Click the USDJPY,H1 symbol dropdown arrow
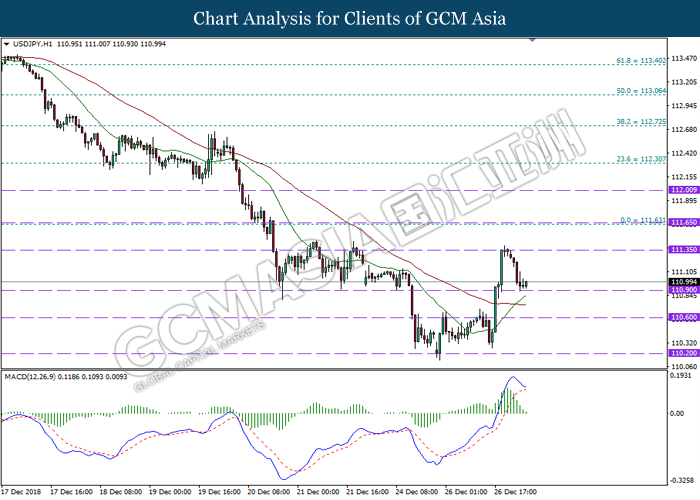The width and height of the screenshot is (700, 500). (6, 44)
